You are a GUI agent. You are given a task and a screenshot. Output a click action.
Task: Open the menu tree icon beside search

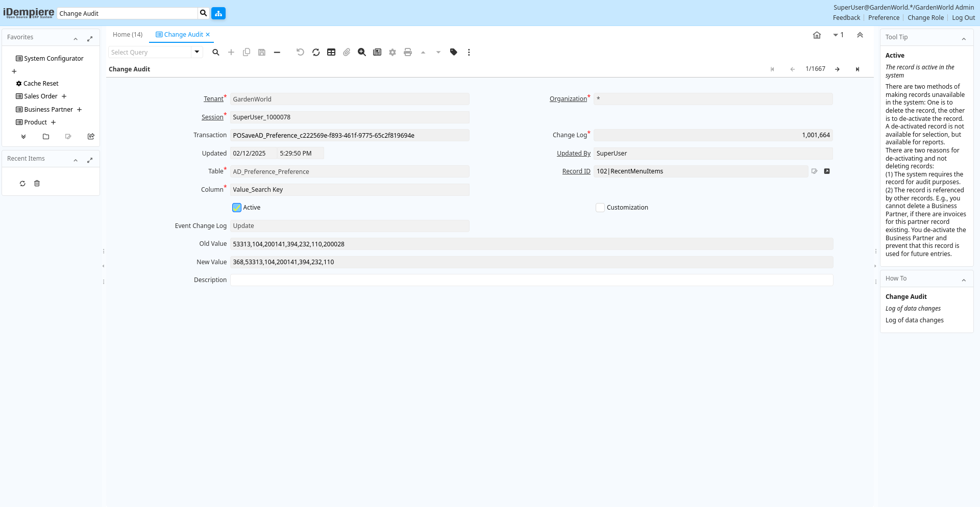pyautogui.click(x=218, y=14)
